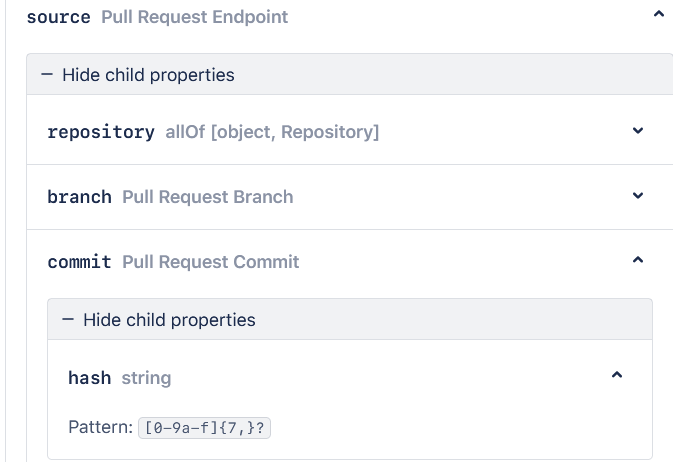Click the 'Pull Request Commit' type label
Viewport: 673px width, 462px height.
point(211,262)
